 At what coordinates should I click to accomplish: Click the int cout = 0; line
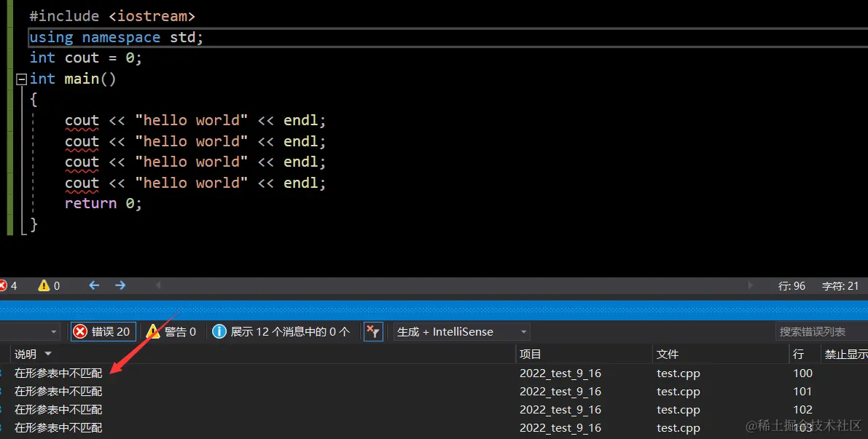coord(86,58)
